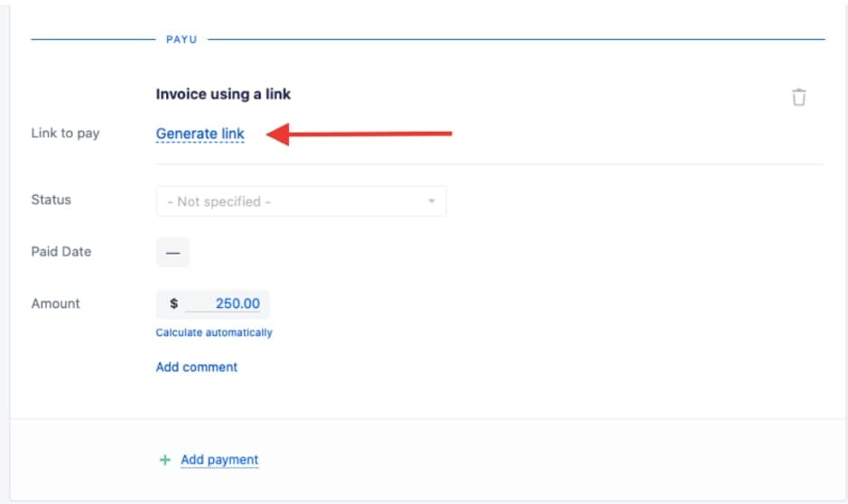Generate a link to pay
This screenshot has height=504, width=848.
200,134
